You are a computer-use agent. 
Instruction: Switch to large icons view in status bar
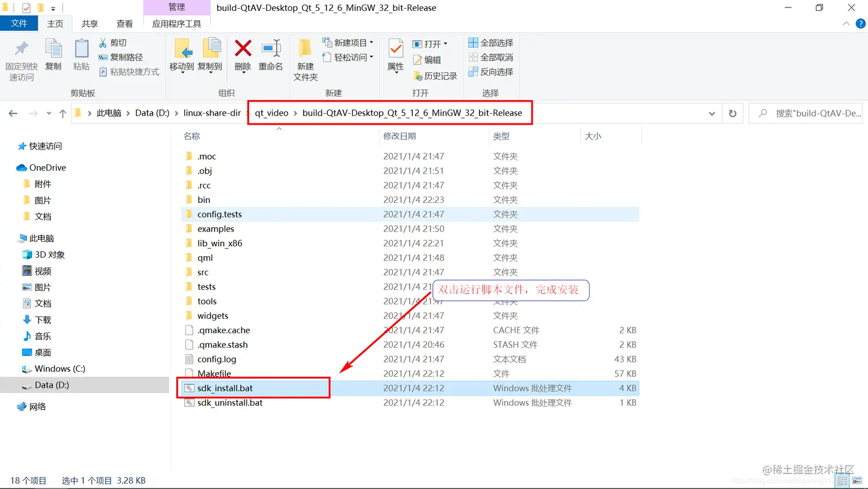[x=858, y=480]
